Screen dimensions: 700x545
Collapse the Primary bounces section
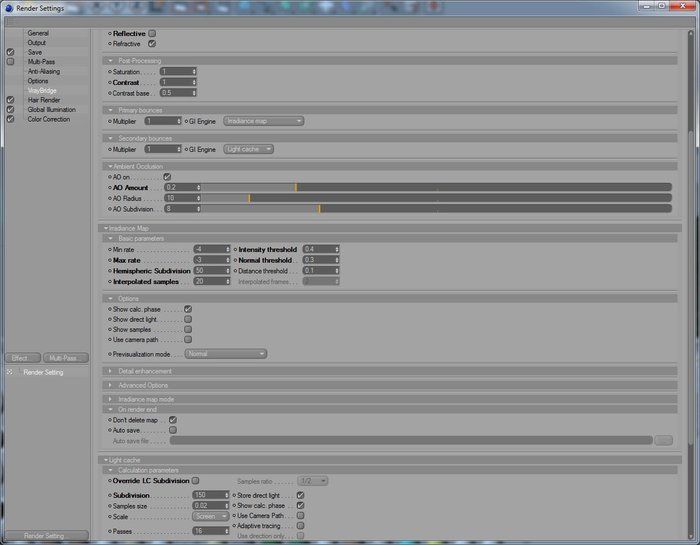tap(110, 110)
